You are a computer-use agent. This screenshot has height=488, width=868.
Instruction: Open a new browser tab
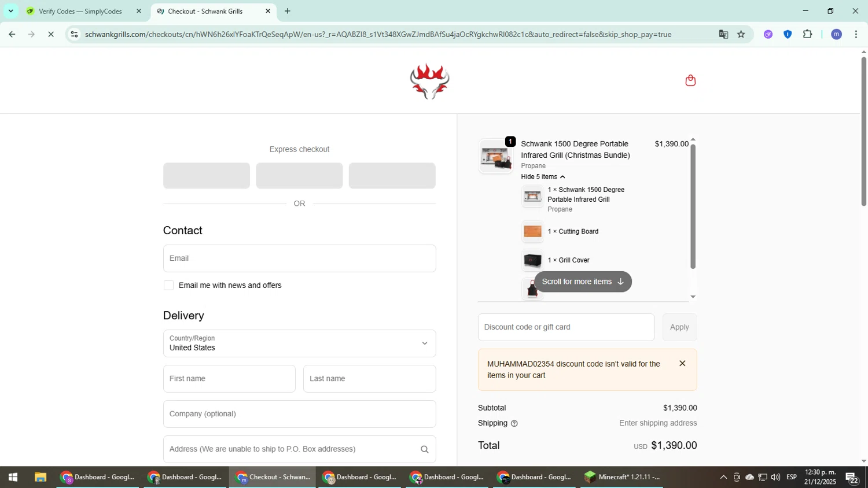click(288, 11)
